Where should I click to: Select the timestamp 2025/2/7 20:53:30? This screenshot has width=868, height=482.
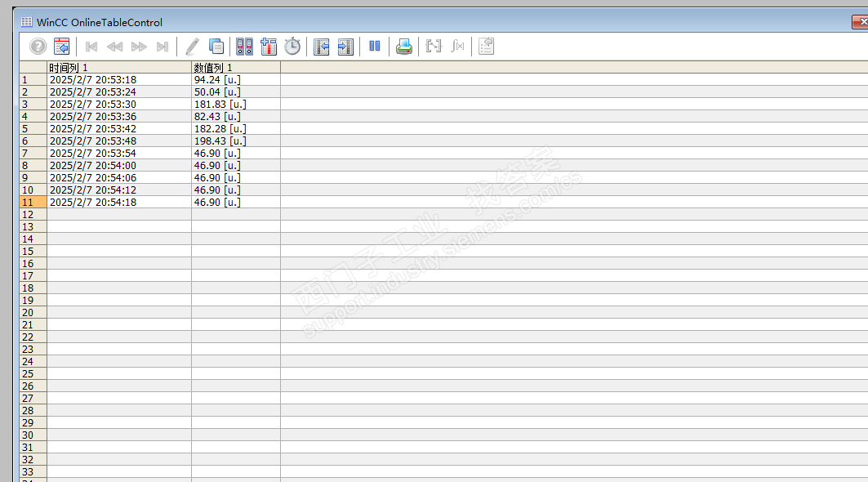point(93,104)
